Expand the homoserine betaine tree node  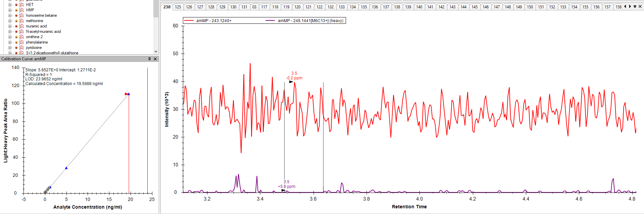tap(10, 15)
